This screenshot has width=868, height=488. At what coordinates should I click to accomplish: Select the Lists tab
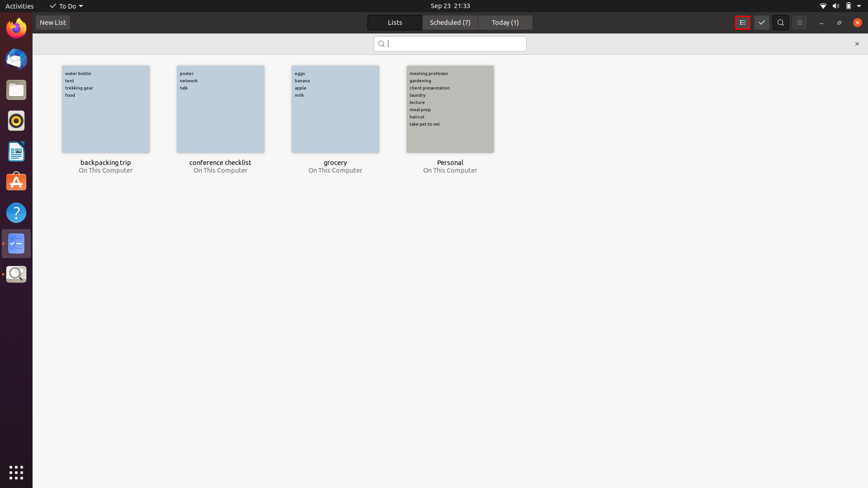(x=395, y=23)
